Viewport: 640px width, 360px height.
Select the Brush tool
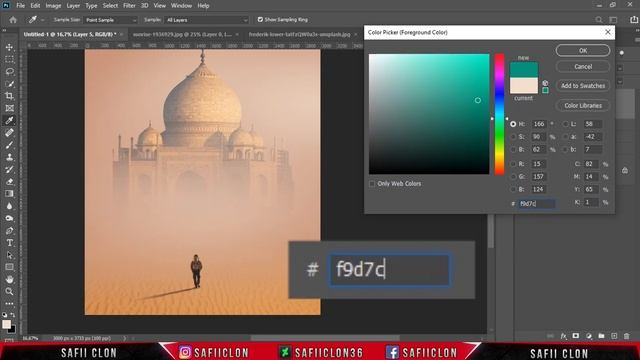pyautogui.click(x=9, y=145)
